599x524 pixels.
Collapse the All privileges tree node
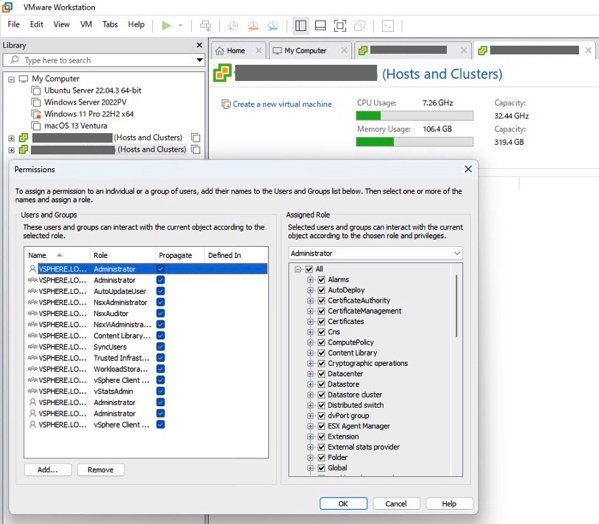[x=298, y=269]
